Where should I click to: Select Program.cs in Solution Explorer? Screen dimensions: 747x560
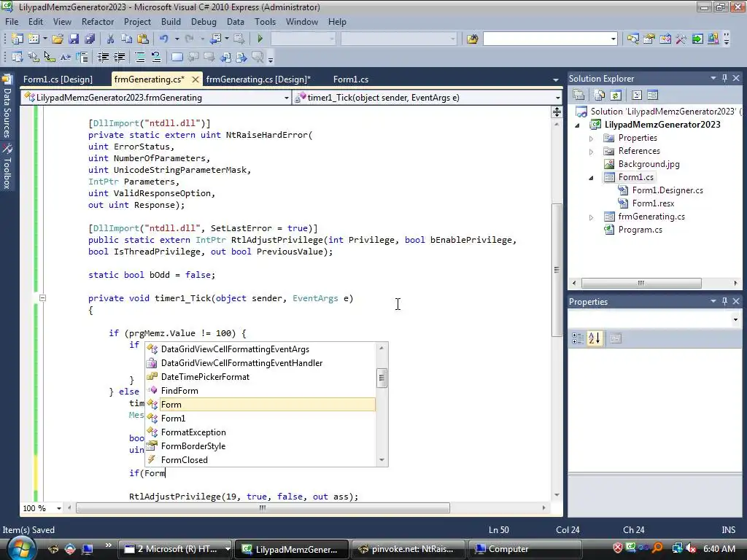click(640, 230)
